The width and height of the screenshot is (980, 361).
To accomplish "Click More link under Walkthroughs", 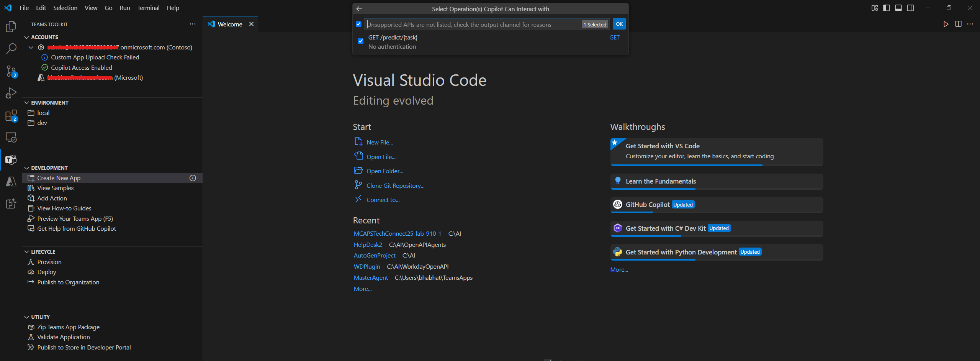I will (619, 270).
